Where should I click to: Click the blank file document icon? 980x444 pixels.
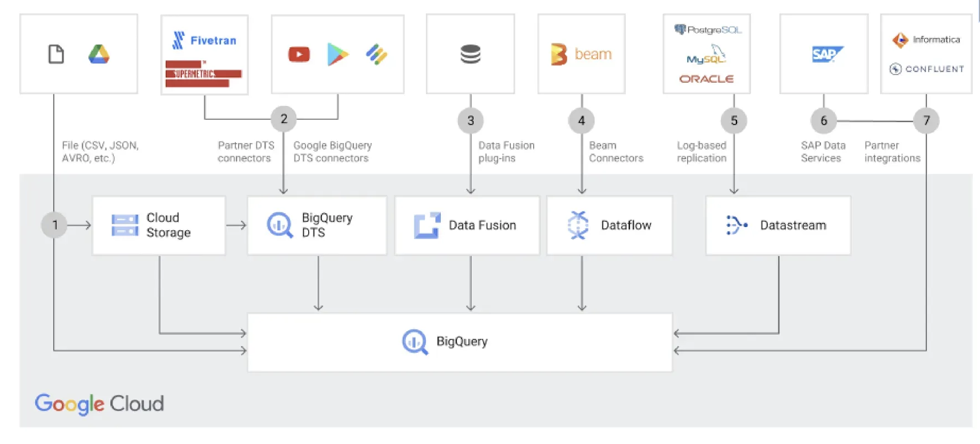click(x=56, y=54)
